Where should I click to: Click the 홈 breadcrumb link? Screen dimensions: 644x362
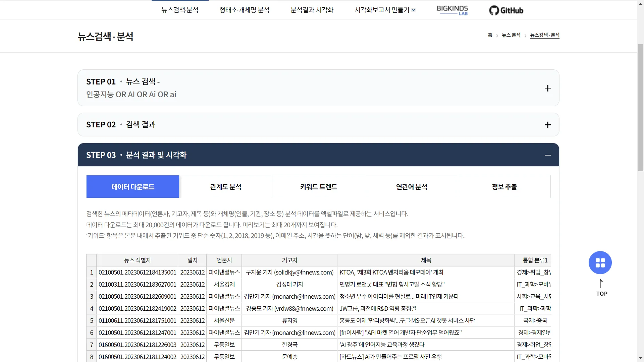490,35
